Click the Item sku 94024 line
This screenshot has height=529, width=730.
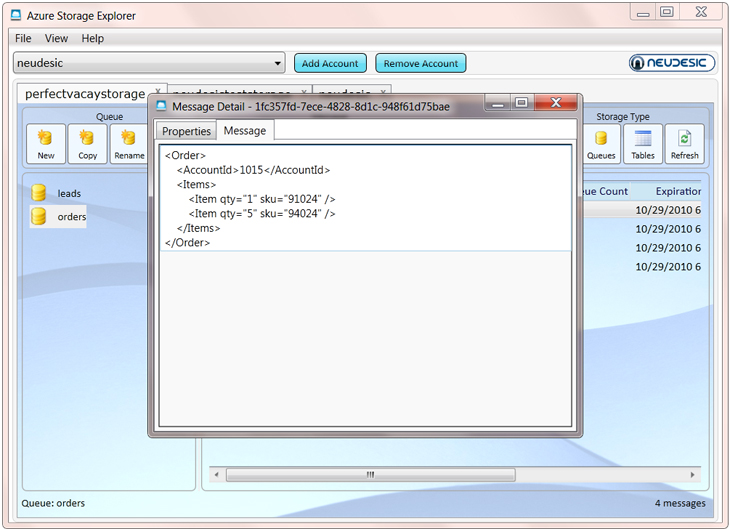click(x=262, y=213)
